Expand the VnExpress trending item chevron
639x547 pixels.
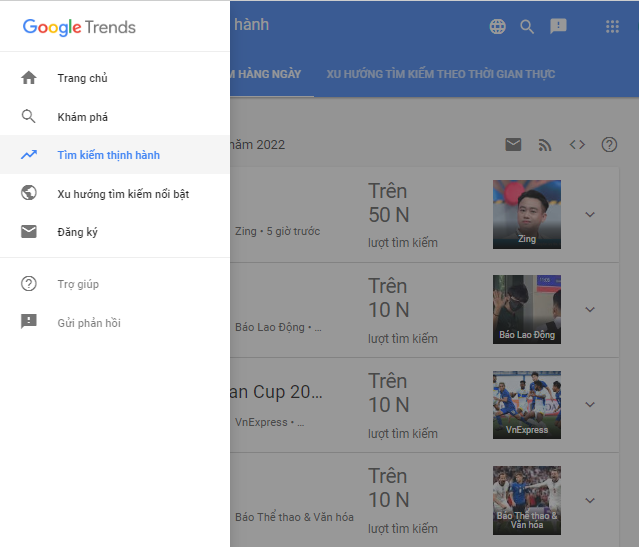pyautogui.click(x=590, y=405)
